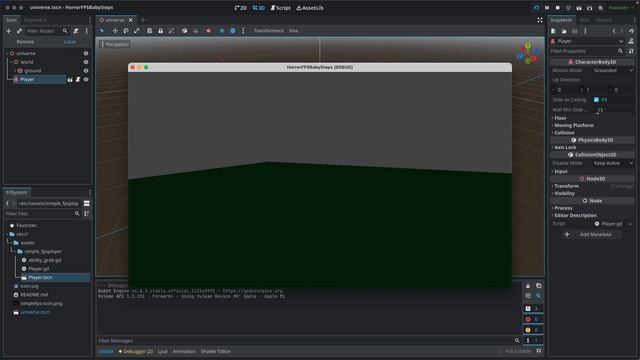Instantiate a child scene via link icon
This screenshot has height=360, width=640.
pos(19,31)
